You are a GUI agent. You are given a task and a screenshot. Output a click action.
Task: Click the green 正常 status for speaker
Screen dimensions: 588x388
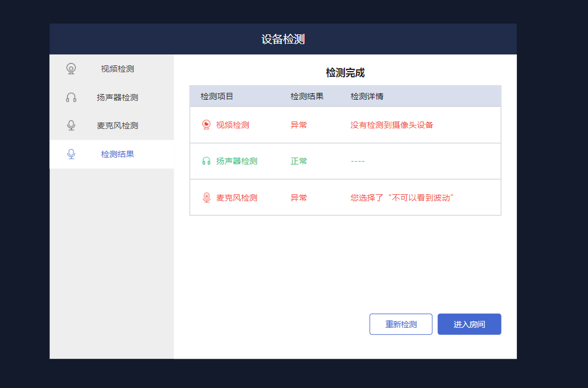299,162
